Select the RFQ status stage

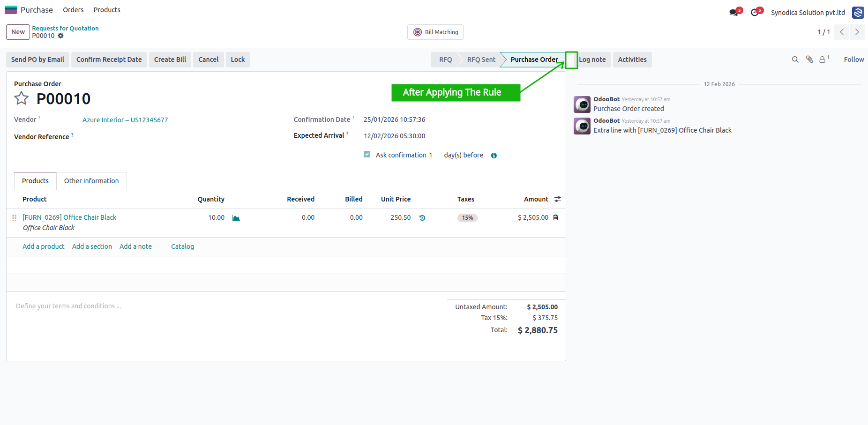(x=445, y=60)
